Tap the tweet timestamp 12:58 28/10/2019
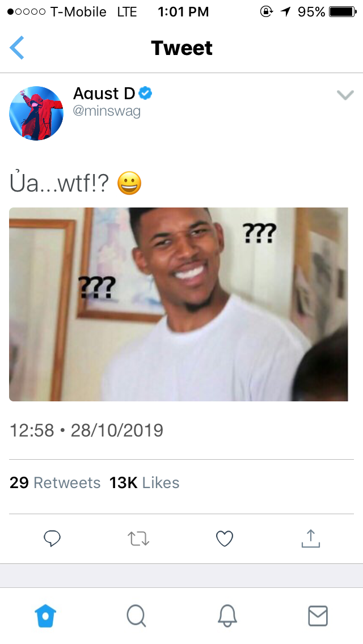 [x=86, y=430]
